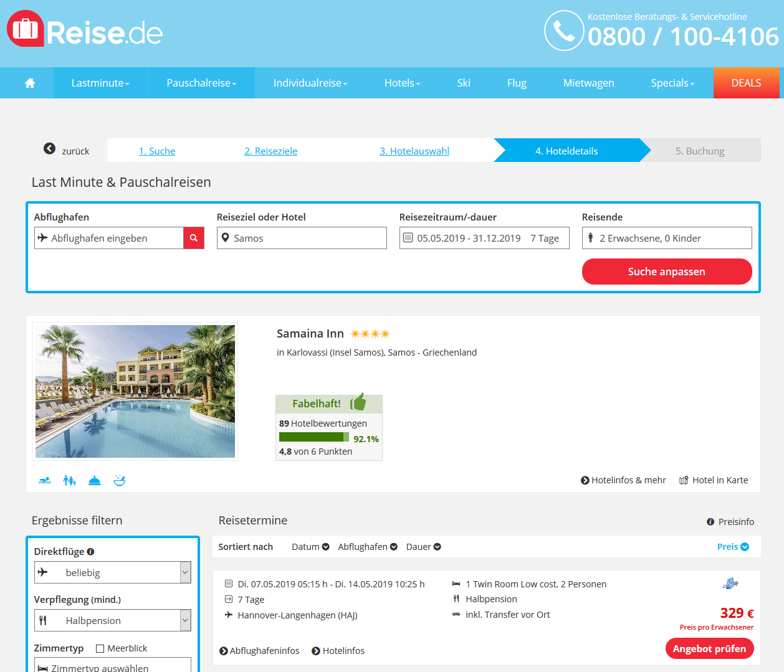
Task: Click the family friendly amenity icon
Action: [x=69, y=480]
